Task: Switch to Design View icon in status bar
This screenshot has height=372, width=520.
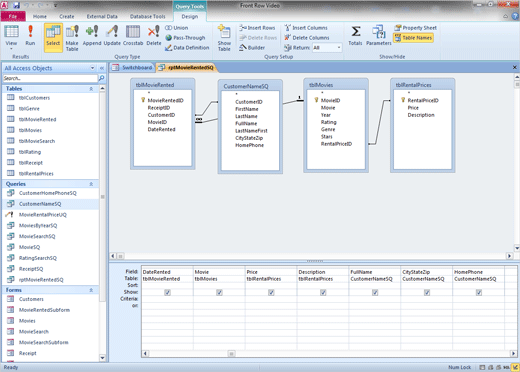Action: coord(515,367)
